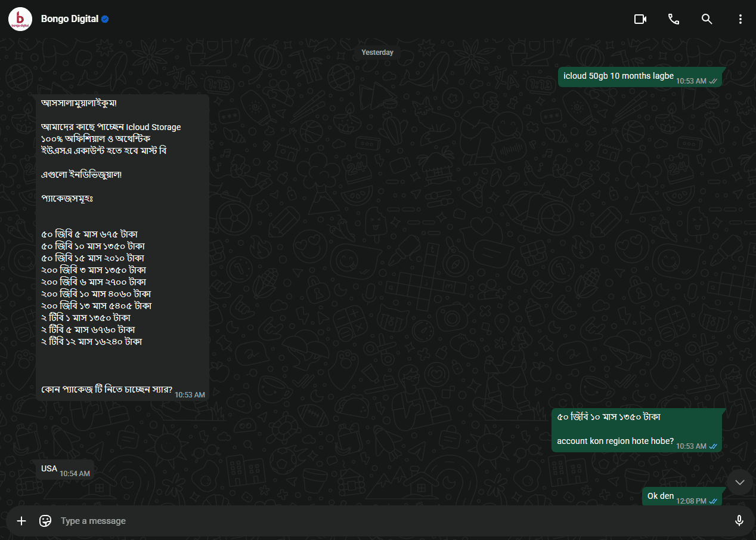Click the price line "২ টিবি ৫ মাস ৬৭৬০ টাকা"
This screenshot has height=540, width=756.
pyautogui.click(x=88, y=329)
